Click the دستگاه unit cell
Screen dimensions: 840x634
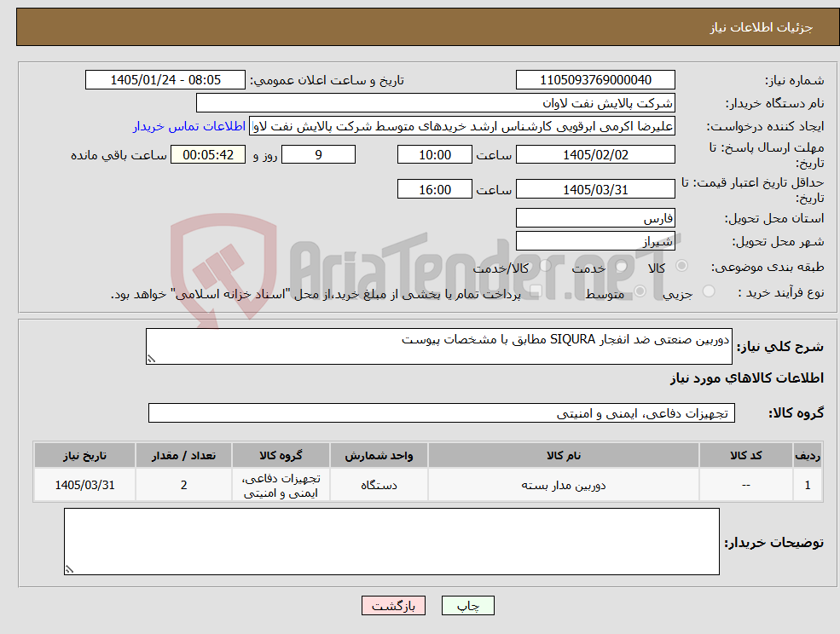coord(379,485)
